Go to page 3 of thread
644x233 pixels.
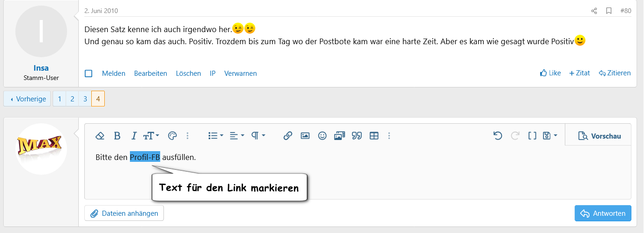pyautogui.click(x=85, y=99)
